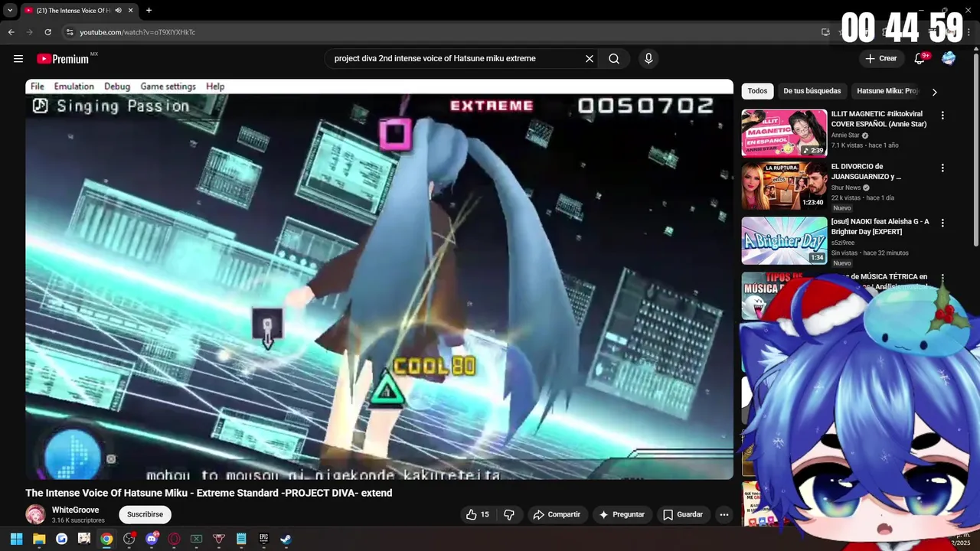Close the current YouTube browser tab

pos(131,11)
